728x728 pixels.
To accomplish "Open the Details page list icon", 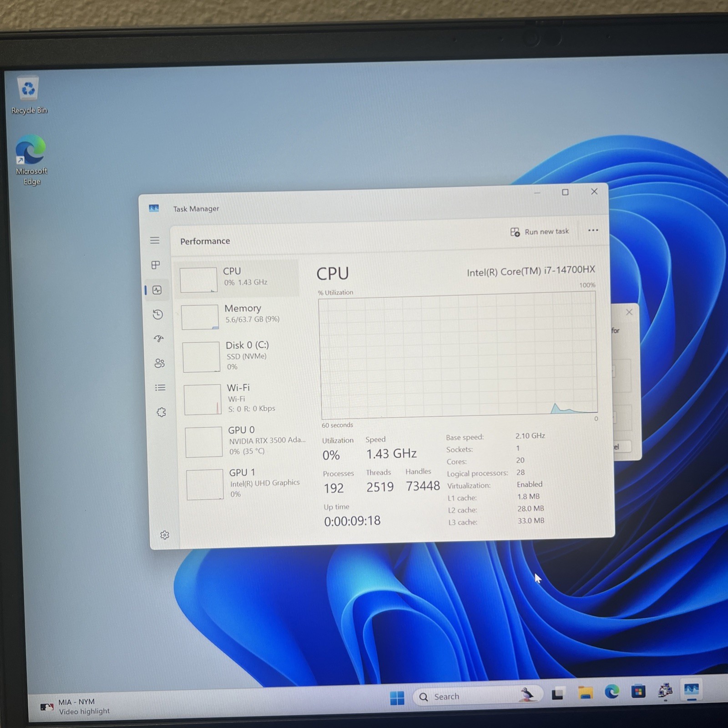I will click(x=160, y=388).
